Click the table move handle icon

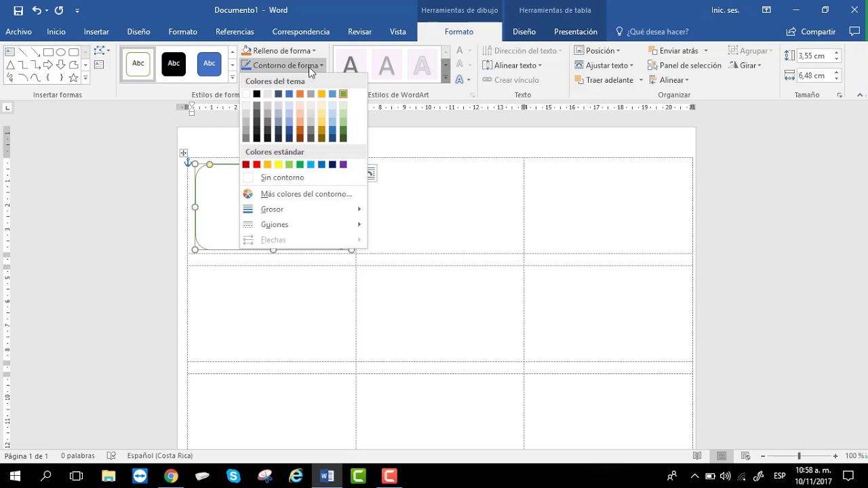(x=183, y=153)
